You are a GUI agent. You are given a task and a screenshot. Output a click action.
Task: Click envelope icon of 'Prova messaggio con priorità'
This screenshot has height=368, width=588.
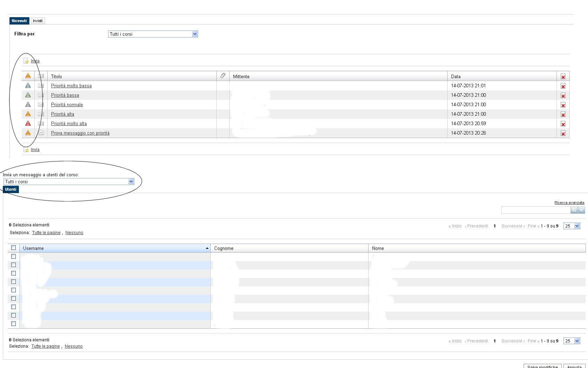(x=41, y=133)
